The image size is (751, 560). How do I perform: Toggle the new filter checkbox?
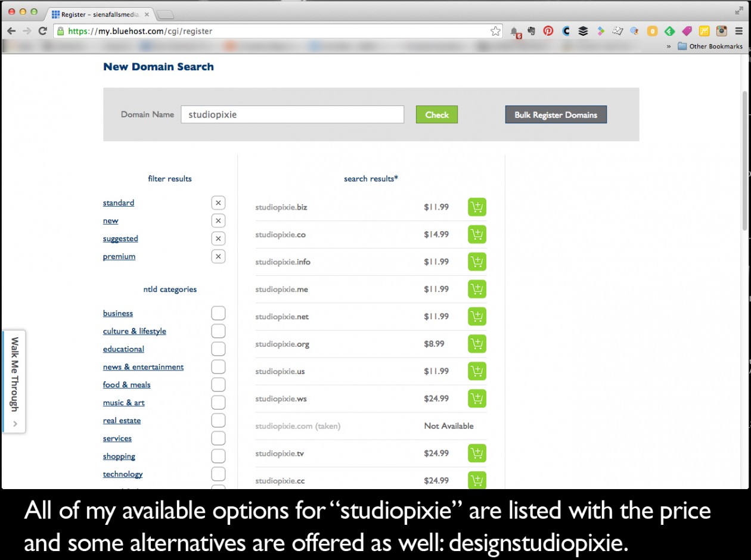pyautogui.click(x=218, y=221)
